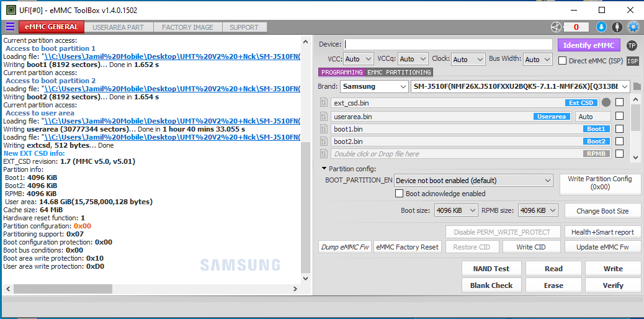
Task: Click the eMMC Factory Reset button
Action: 408,248
